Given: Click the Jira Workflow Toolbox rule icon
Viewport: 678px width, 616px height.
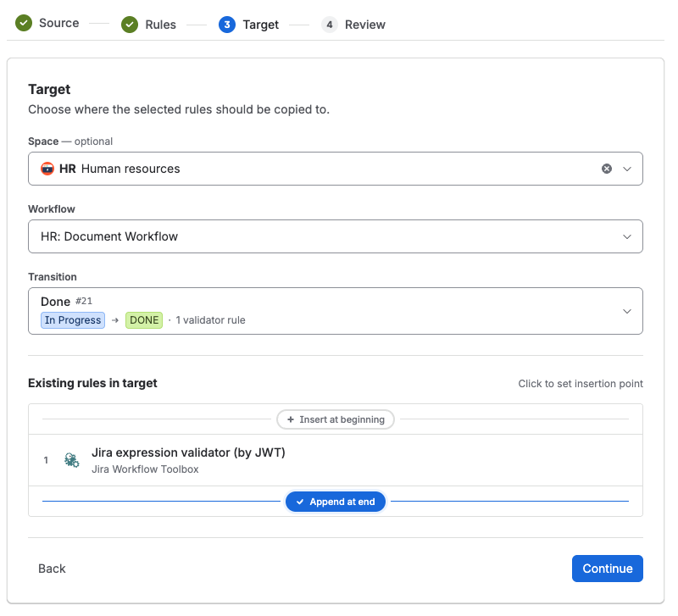Looking at the screenshot, I should pyautogui.click(x=72, y=460).
